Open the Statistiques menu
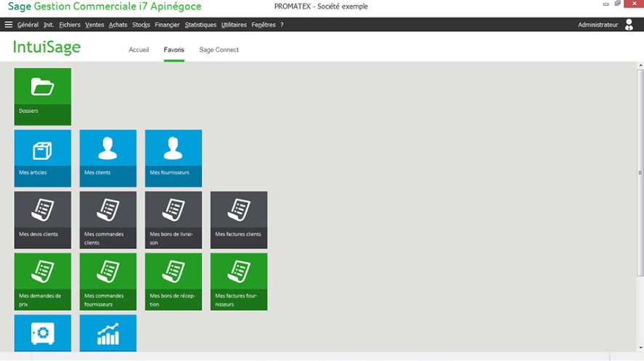 coord(200,25)
